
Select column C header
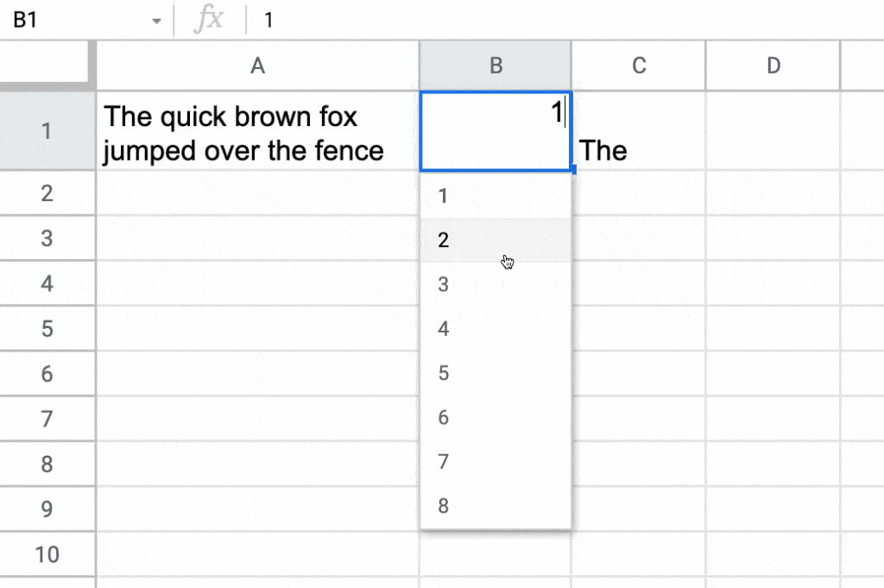coord(639,65)
